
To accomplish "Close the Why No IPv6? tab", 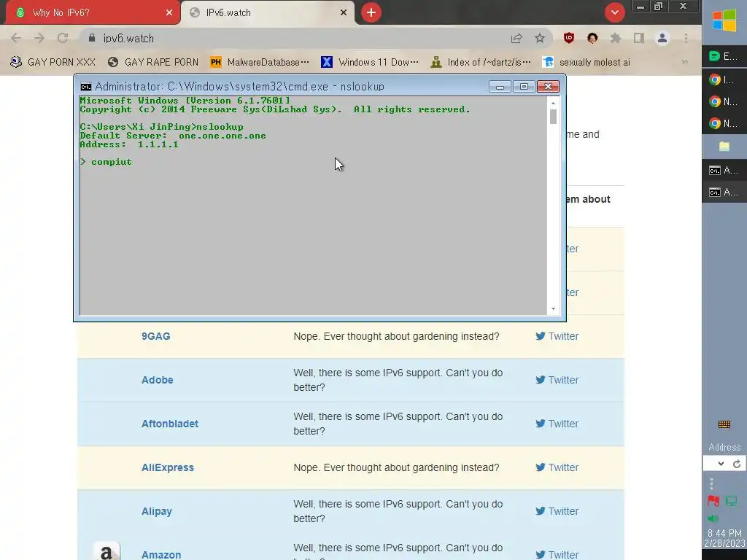I will pyautogui.click(x=169, y=13).
